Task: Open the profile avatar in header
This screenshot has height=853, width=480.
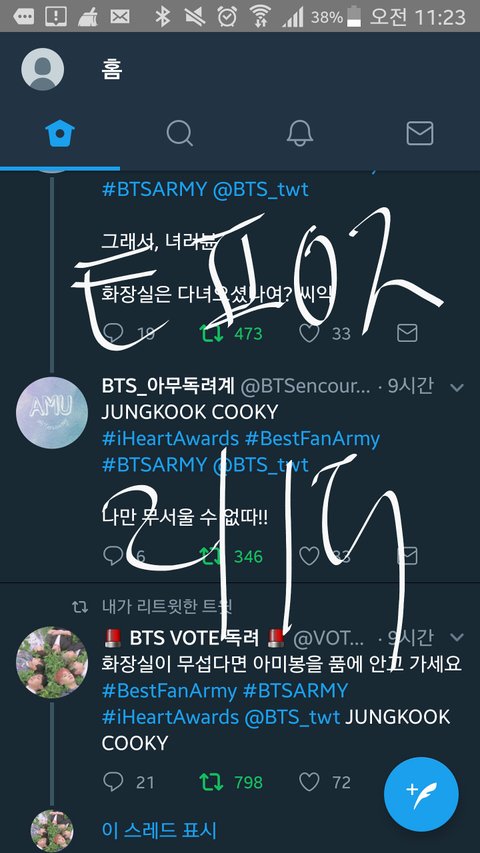Action: (x=42, y=69)
